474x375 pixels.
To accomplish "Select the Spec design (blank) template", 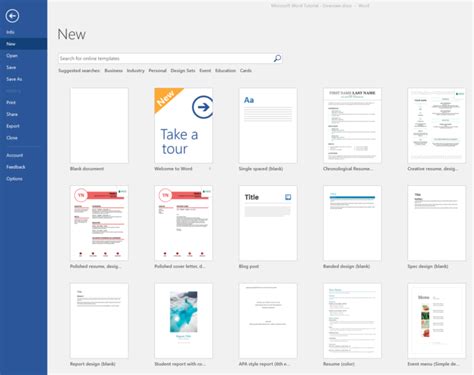I will [x=436, y=223].
